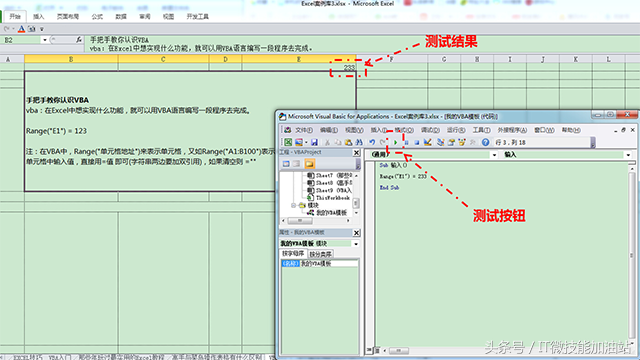
Task: Open 调试 menu in VBA editor
Action: [430, 130]
